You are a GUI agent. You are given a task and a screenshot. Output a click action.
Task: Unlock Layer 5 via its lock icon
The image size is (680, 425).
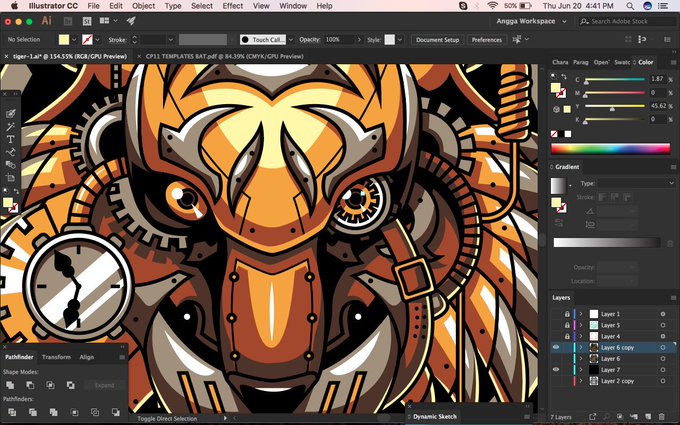567,325
